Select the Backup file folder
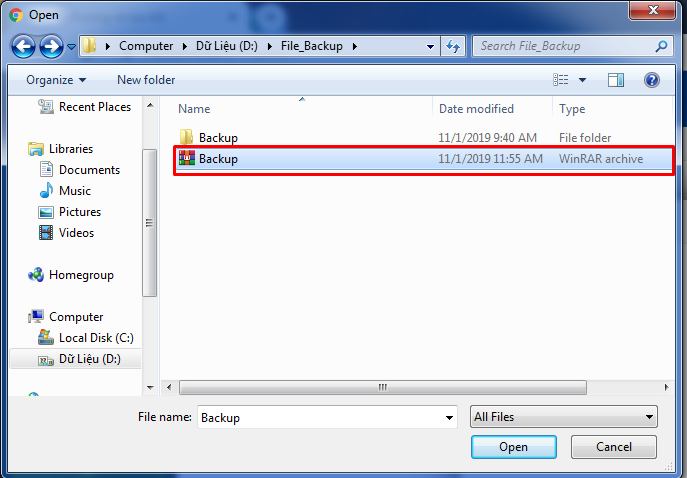This screenshot has width=687, height=478. point(424,138)
